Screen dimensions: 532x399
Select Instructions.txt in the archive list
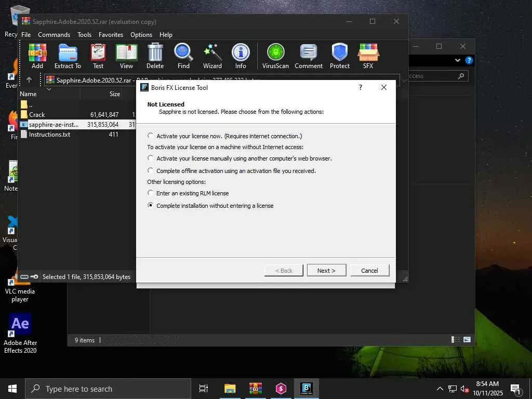tap(77, 135)
